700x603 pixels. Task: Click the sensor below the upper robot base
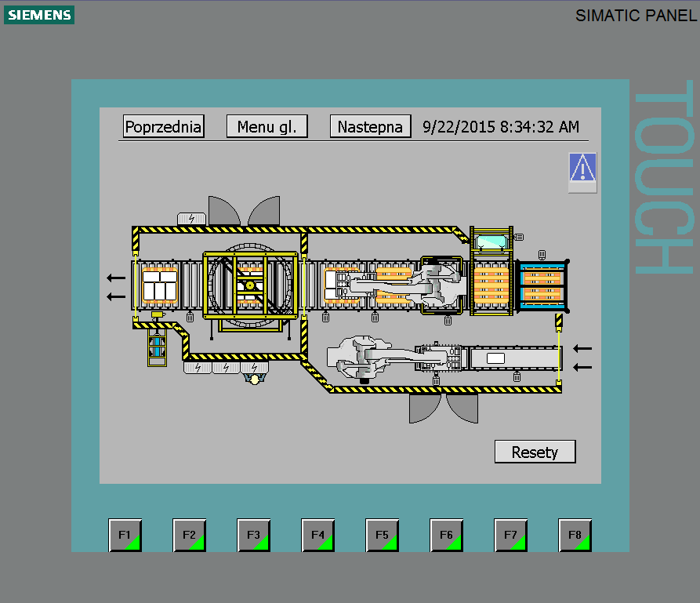(x=448, y=320)
